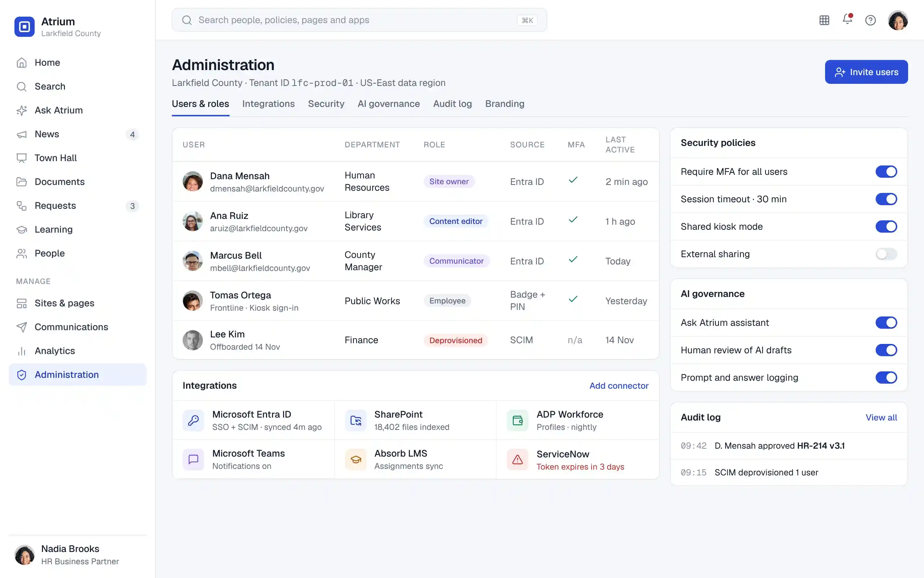Disable Require MFA for all users
This screenshot has width=924, height=578.
(886, 172)
